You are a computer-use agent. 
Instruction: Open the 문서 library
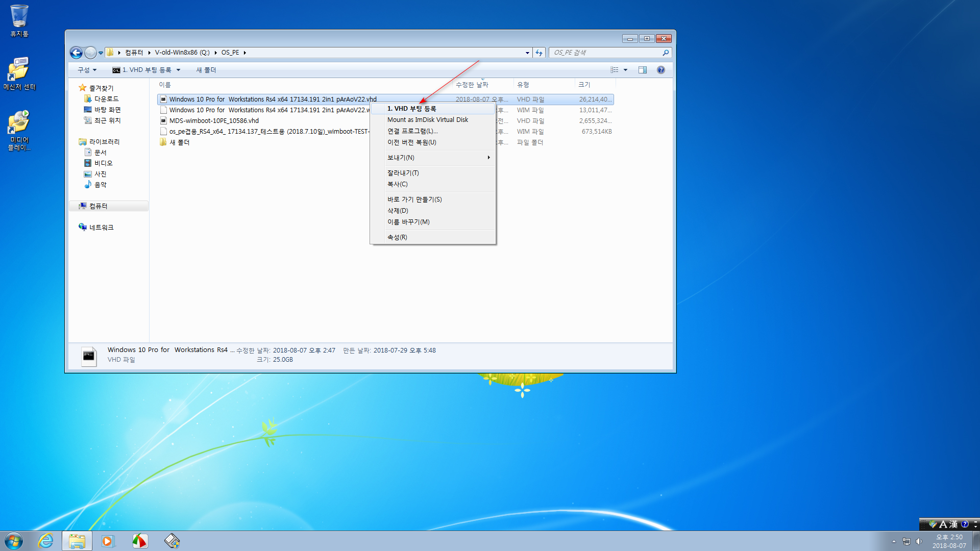(100, 153)
